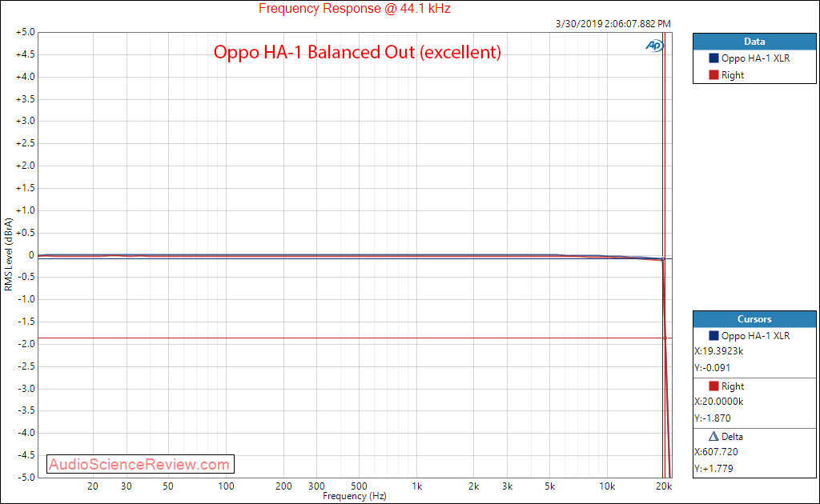Click the 'Oppo HA-1 XLR' label in Cursors panel
Viewport: 820px width, 504px height.
(756, 335)
